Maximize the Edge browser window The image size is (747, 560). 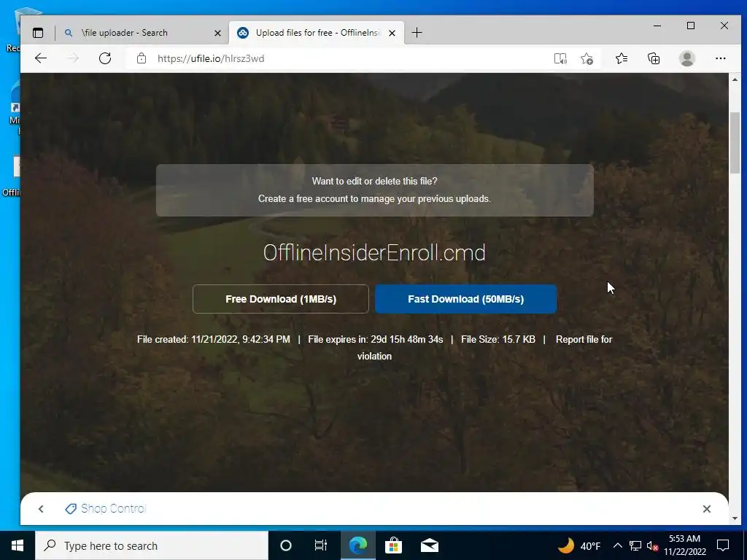691,26
